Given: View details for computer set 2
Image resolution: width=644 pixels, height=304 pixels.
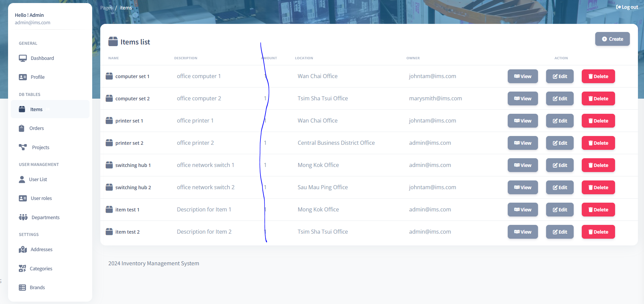Looking at the screenshot, I should tap(523, 99).
